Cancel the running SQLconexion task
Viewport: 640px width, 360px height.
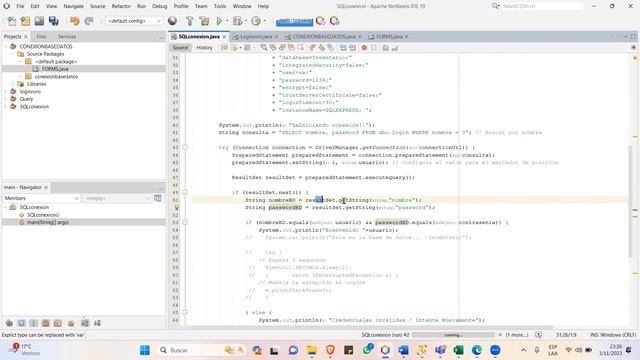tap(500, 335)
